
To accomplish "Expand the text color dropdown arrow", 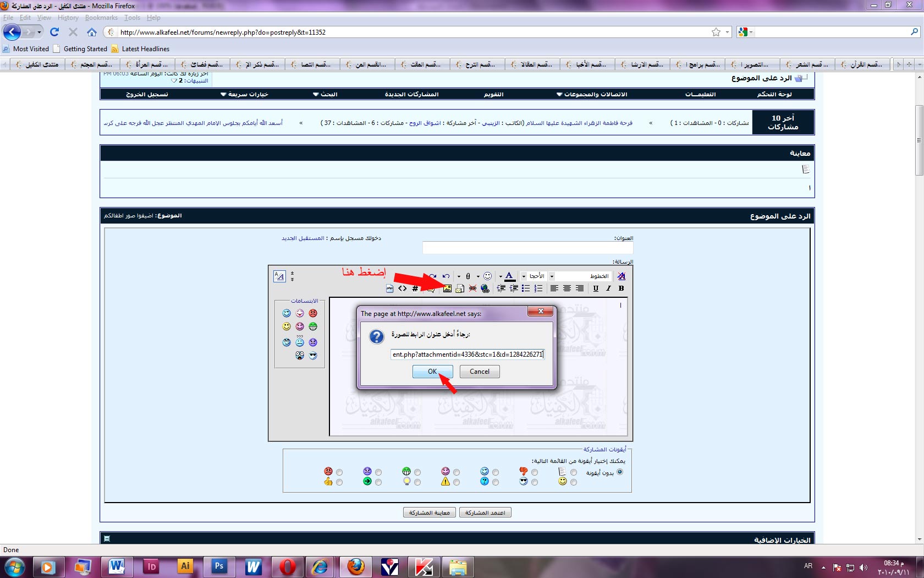I will coord(501,276).
